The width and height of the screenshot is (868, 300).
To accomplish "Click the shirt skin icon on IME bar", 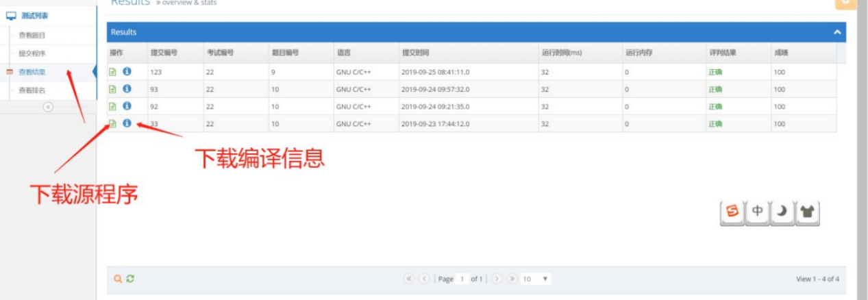I will click(x=808, y=212).
